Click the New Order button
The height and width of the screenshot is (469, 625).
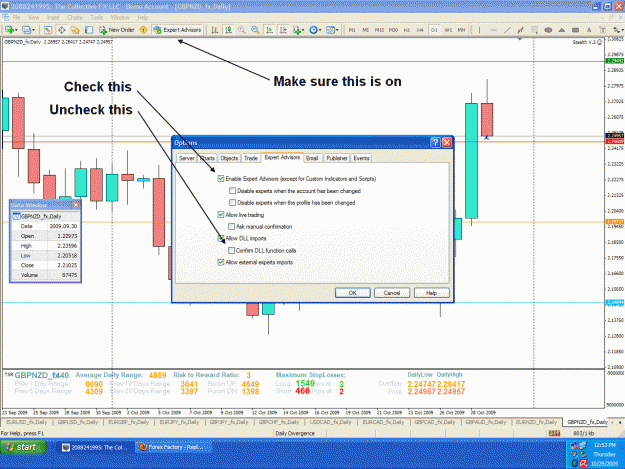[x=117, y=30]
